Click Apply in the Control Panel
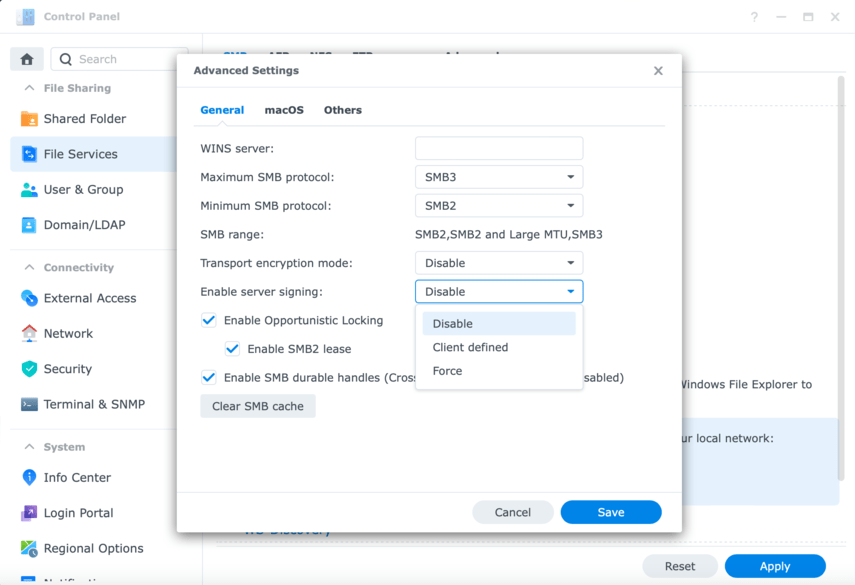Screen dimensions: 855x585 click(x=775, y=566)
